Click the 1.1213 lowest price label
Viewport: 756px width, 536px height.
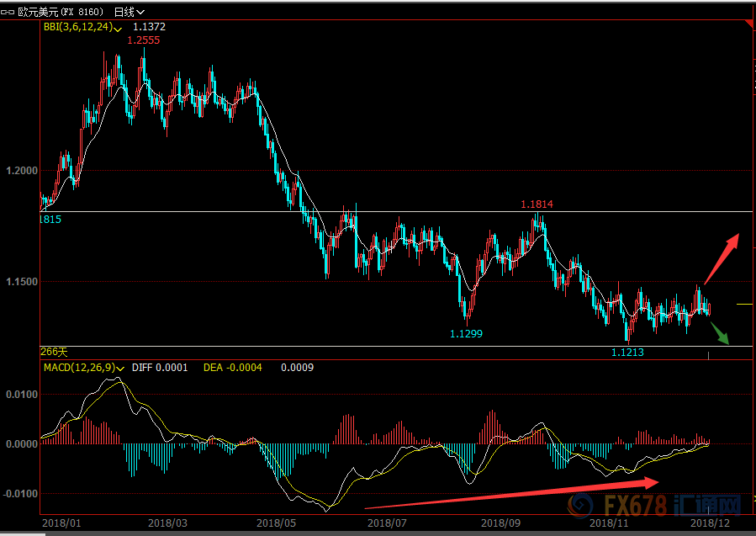pyautogui.click(x=627, y=353)
